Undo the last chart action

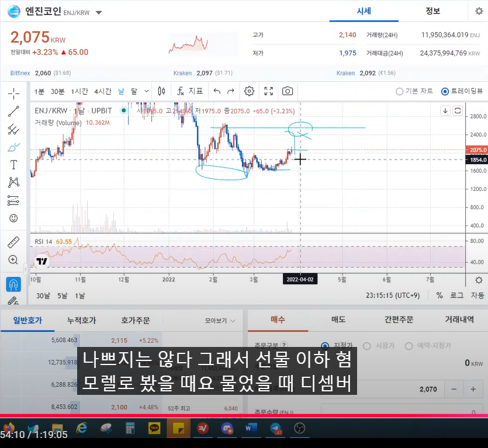coord(217,91)
